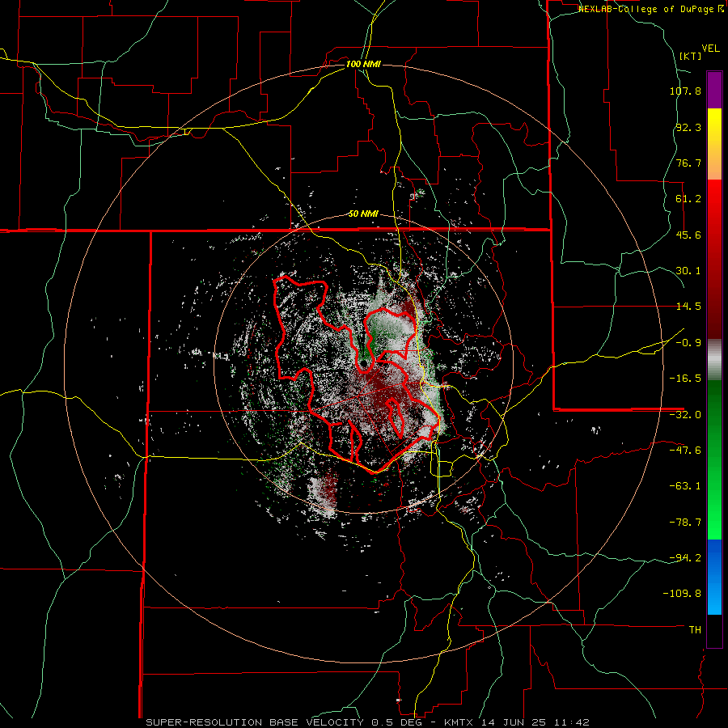Pick the green inbound segment of the color bar
Image resolution: width=728 pixels, height=728 pixels.
click(714, 459)
